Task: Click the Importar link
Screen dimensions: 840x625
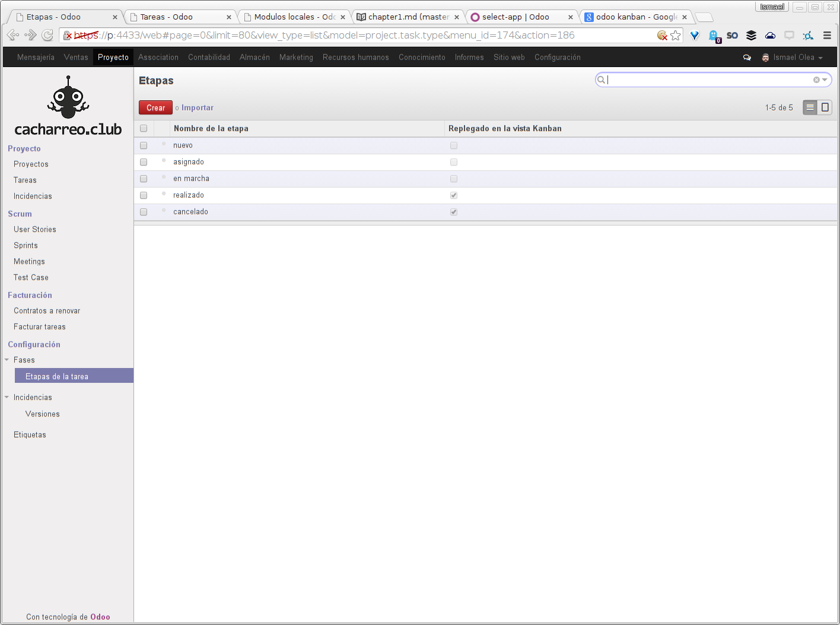Action: (197, 108)
